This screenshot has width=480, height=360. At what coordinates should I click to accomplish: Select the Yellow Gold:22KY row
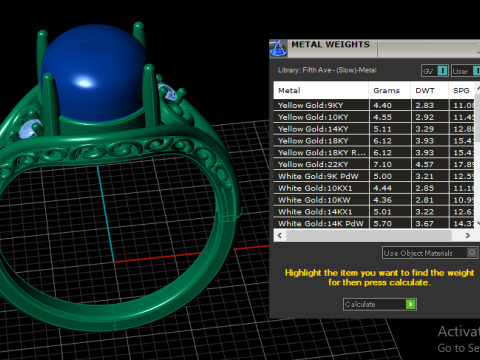tap(374, 164)
